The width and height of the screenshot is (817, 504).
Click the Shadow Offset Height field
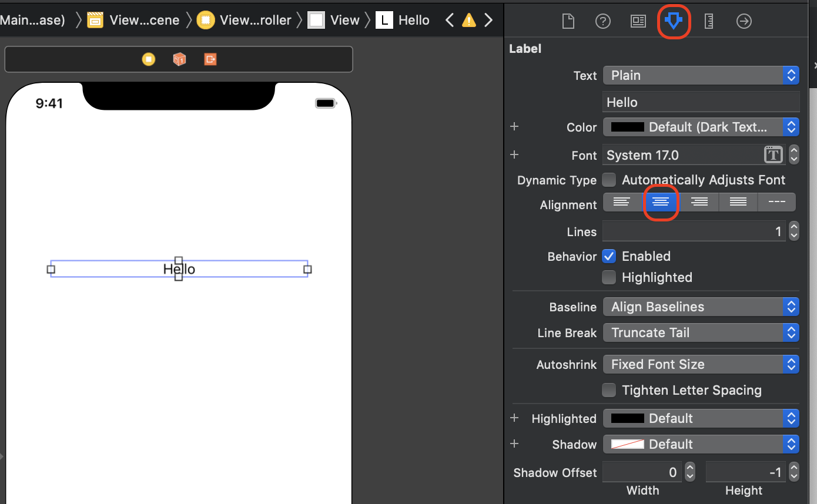pos(746,472)
